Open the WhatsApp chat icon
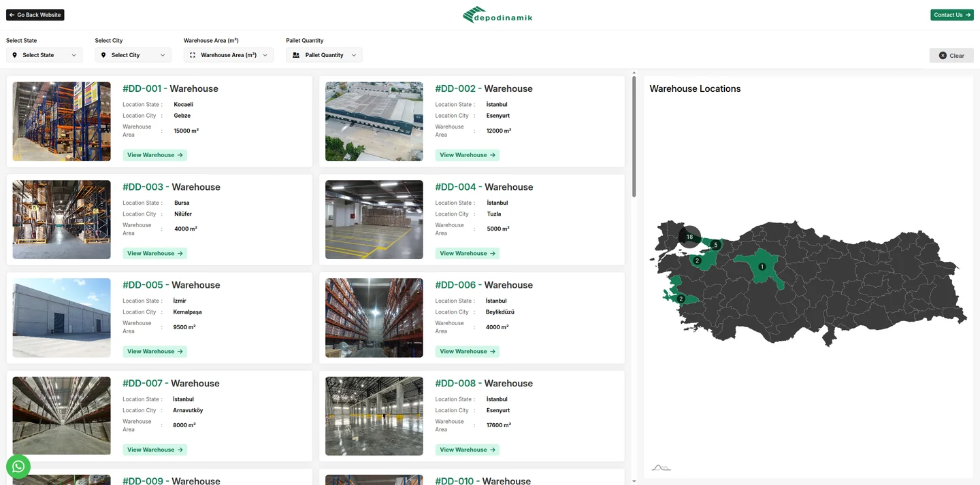 pos(18,467)
